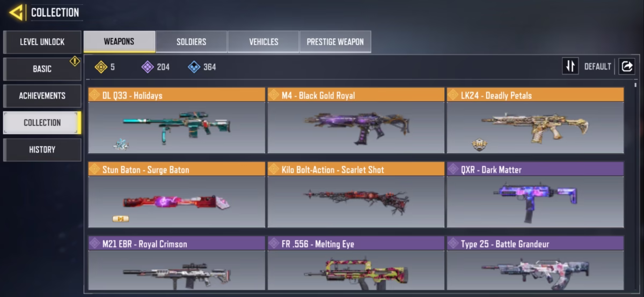644x297 pixels.
Task: Switch to the Vehicles tab
Action: [x=264, y=42]
